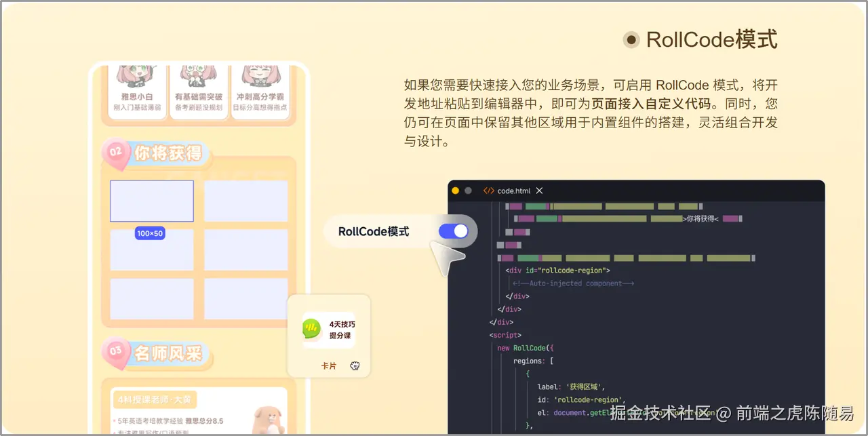Click the 卡片 label
This screenshot has width=868, height=436.
[x=329, y=365]
